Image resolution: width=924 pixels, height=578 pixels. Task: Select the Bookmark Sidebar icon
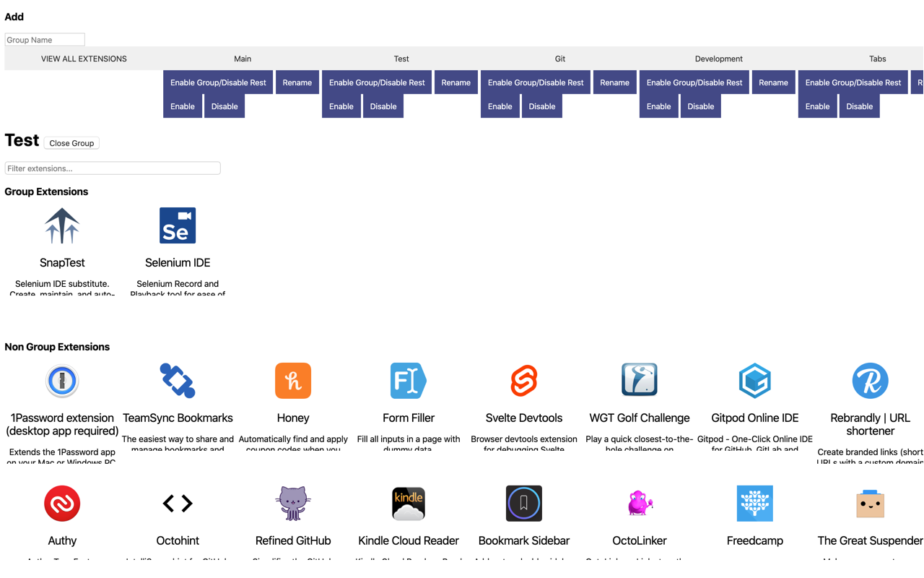coord(524,504)
